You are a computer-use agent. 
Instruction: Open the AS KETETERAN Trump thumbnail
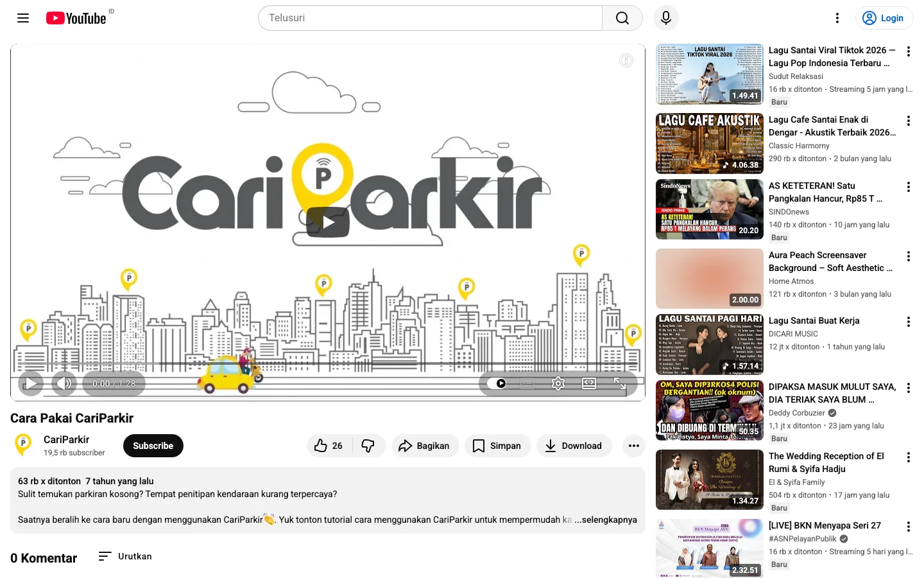(710, 209)
